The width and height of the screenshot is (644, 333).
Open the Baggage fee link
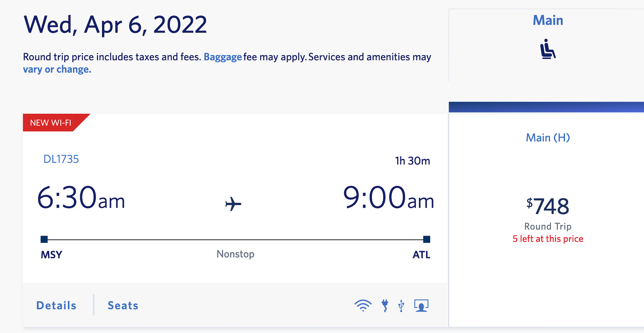(x=223, y=57)
